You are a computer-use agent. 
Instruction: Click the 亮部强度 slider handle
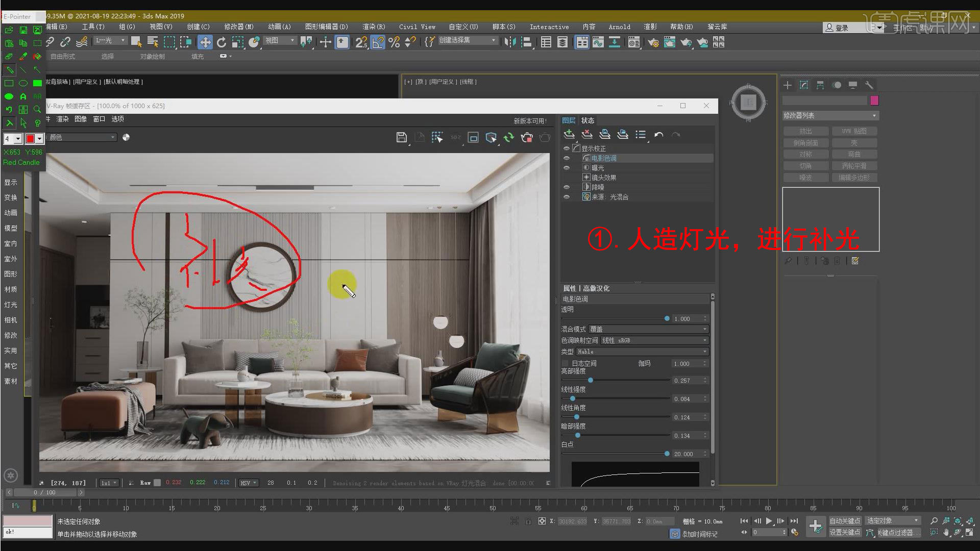[591, 380]
